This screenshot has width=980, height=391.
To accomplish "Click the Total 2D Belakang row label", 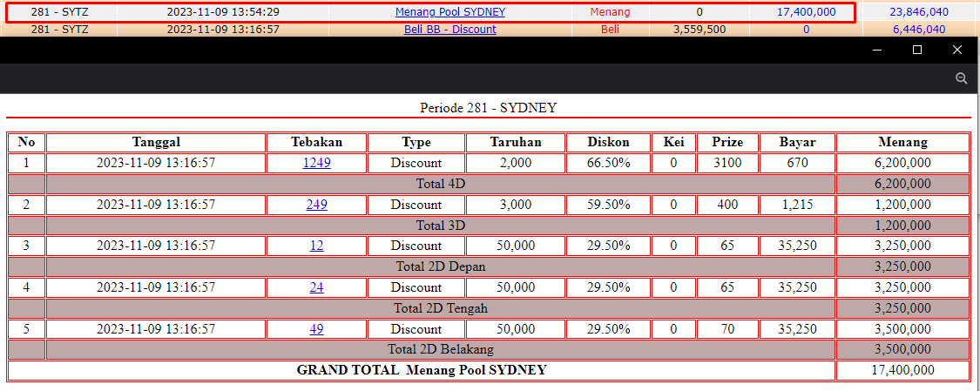I will point(442,350).
